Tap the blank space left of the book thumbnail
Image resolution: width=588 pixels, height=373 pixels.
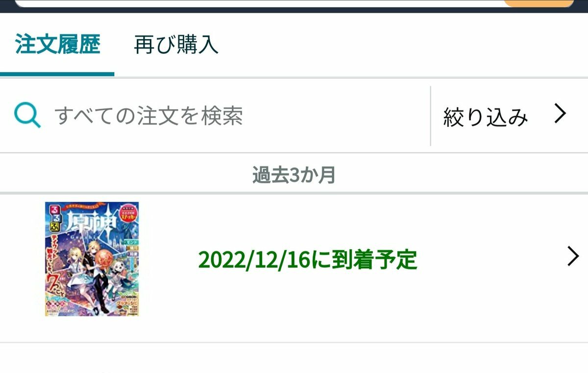22,259
